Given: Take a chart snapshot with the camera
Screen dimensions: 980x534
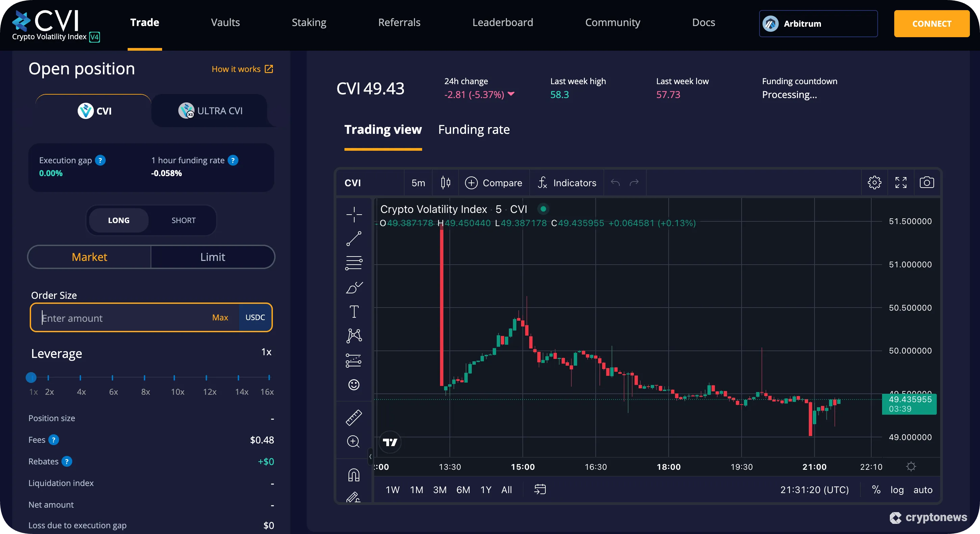Looking at the screenshot, I should (927, 182).
